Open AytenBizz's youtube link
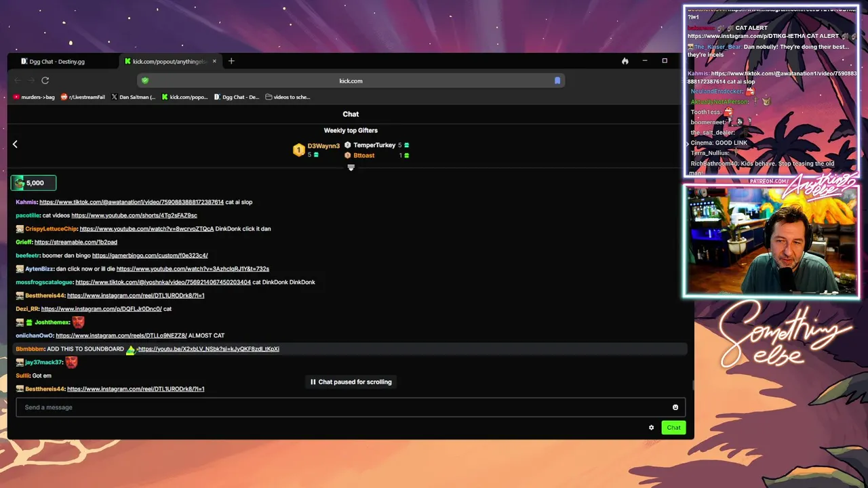868x488 pixels. coord(193,268)
